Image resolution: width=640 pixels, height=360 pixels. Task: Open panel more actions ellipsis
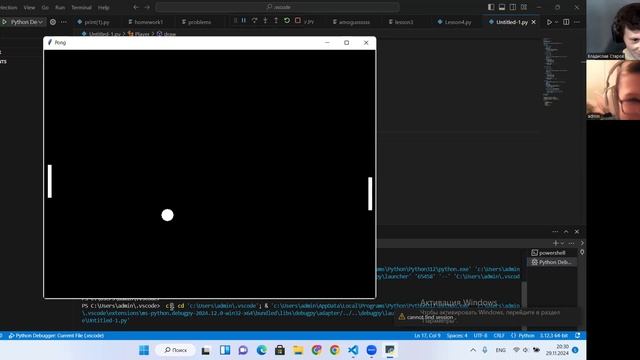[x=555, y=231]
